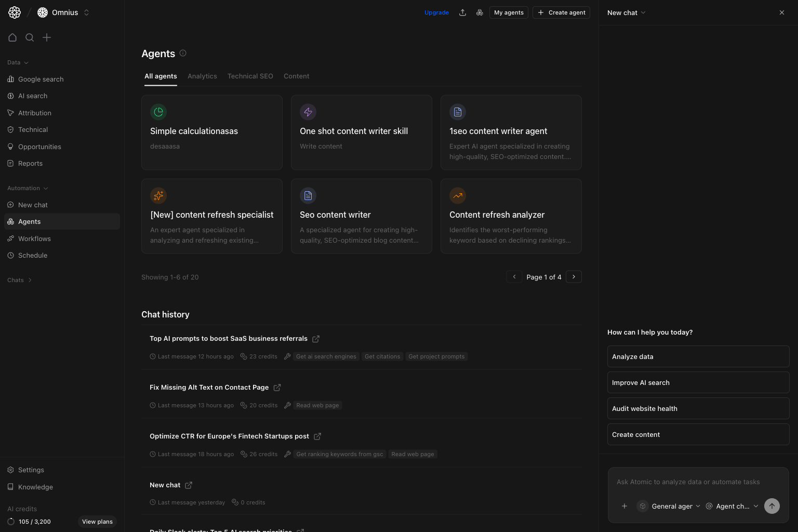Open the workspace switcher next to Omnius
The width and height of the screenshot is (798, 532).
(86, 12)
